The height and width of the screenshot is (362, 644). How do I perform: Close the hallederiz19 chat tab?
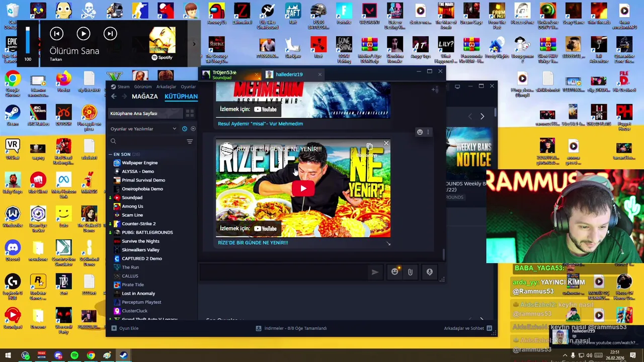(x=319, y=74)
